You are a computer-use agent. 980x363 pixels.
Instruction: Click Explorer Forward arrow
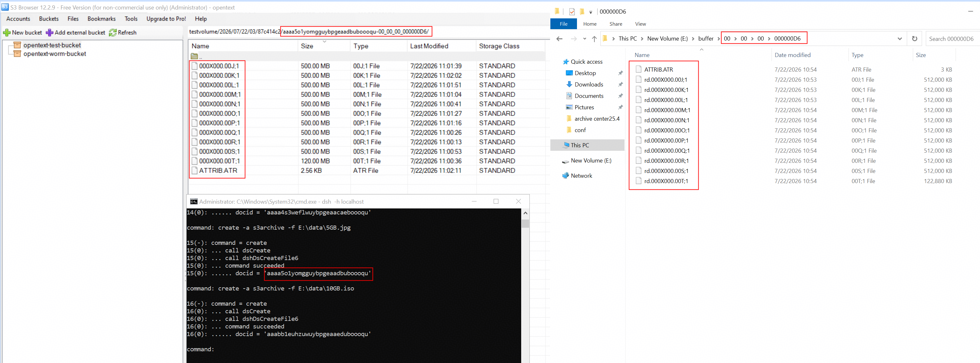click(574, 38)
